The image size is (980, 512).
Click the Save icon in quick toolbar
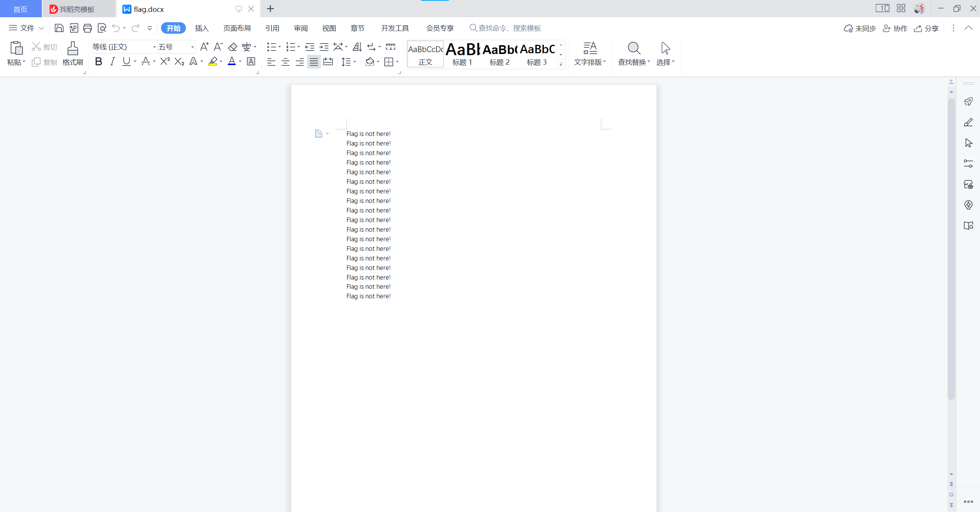(59, 28)
